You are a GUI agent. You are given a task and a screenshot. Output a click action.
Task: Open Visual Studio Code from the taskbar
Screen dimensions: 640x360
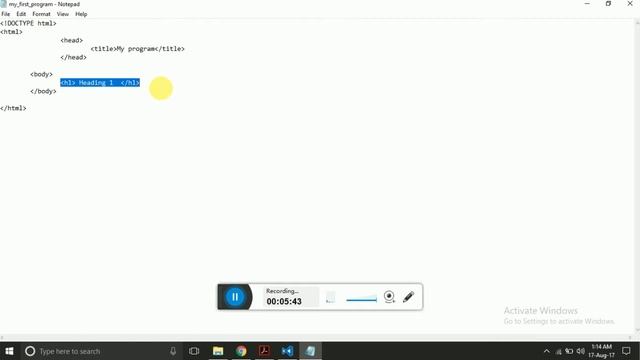[x=287, y=351]
